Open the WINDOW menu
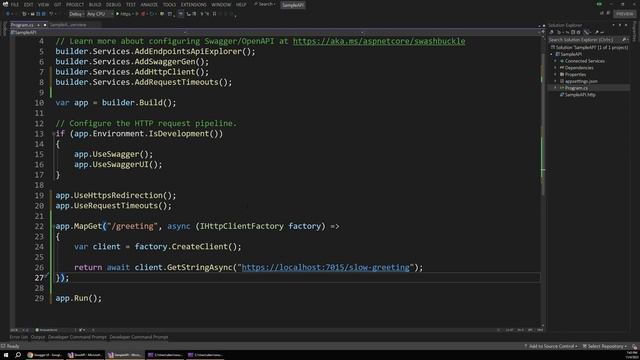The image size is (640, 360). point(221,4)
